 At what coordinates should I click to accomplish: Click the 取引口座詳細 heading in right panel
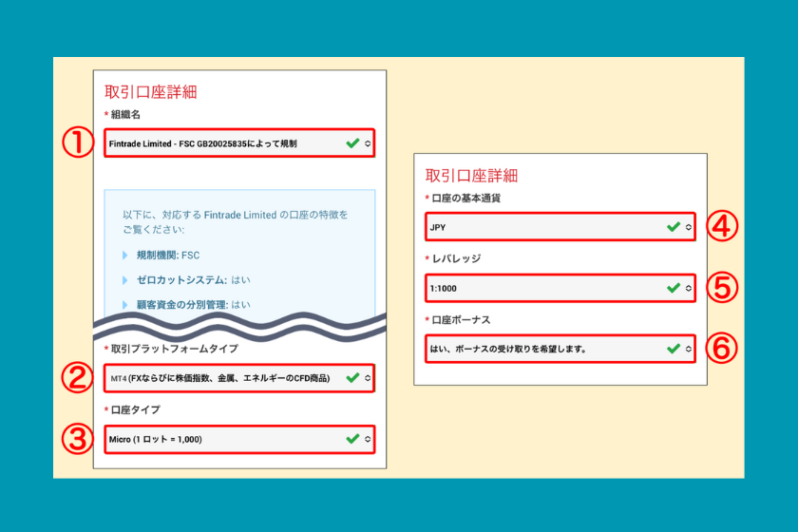click(471, 175)
